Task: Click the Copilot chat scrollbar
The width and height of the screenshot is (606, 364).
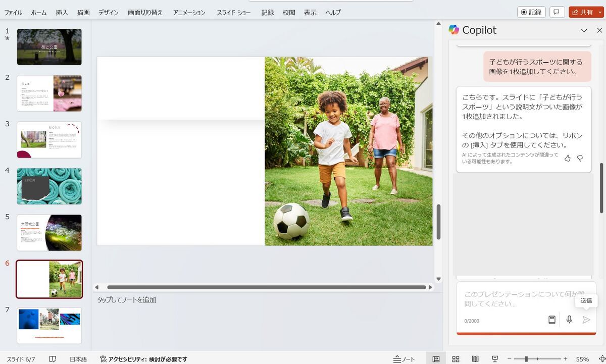Action: pos(601,188)
